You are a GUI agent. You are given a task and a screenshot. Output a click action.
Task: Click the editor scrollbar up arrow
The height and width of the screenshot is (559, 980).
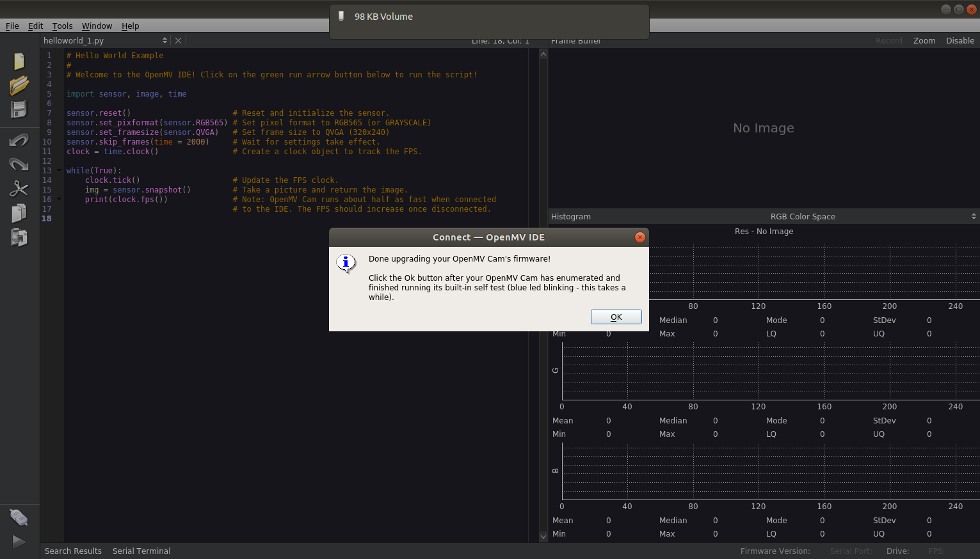pos(543,54)
